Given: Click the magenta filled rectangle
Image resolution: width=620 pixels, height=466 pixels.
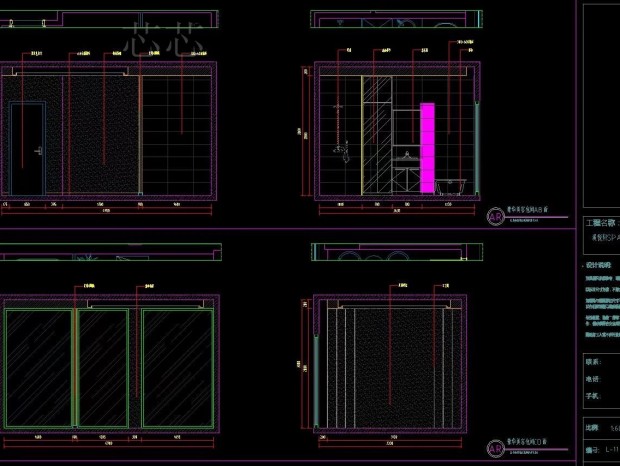Looking at the screenshot, I should (428, 146).
